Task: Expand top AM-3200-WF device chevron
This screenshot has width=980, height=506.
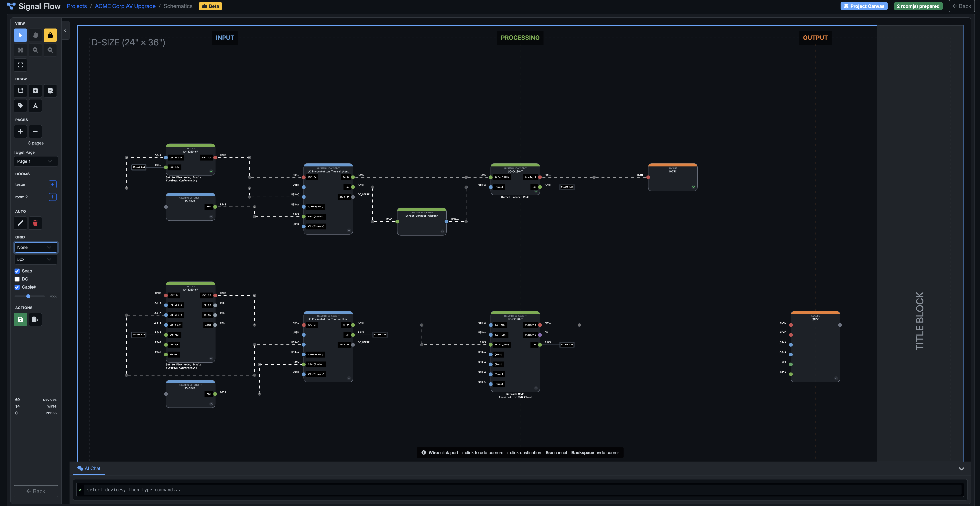Action: point(211,171)
